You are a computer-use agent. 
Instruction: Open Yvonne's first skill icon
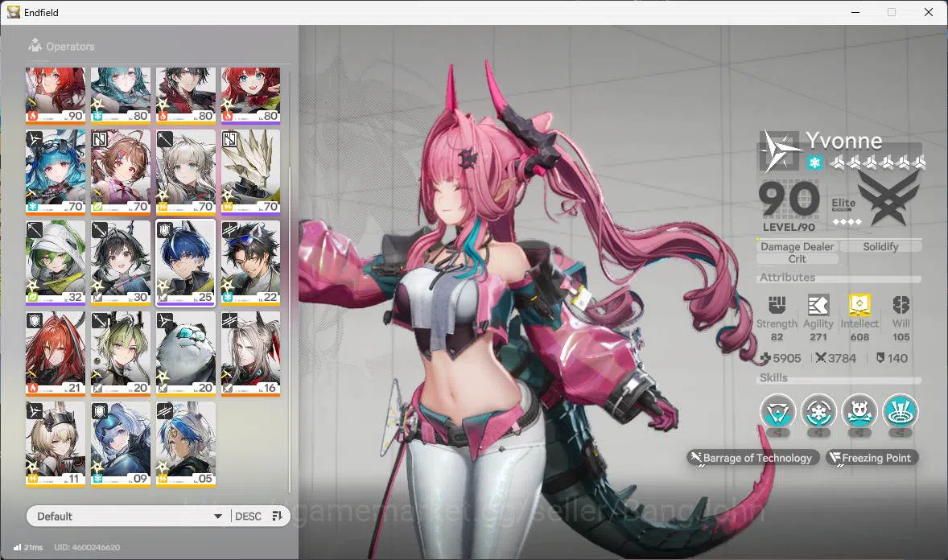click(777, 412)
